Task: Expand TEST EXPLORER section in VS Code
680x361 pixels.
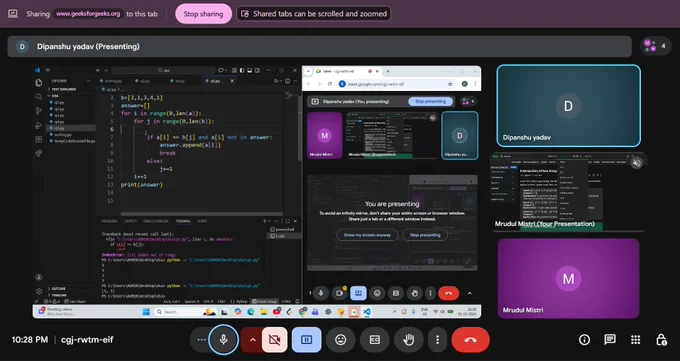Action: pyautogui.click(x=63, y=89)
